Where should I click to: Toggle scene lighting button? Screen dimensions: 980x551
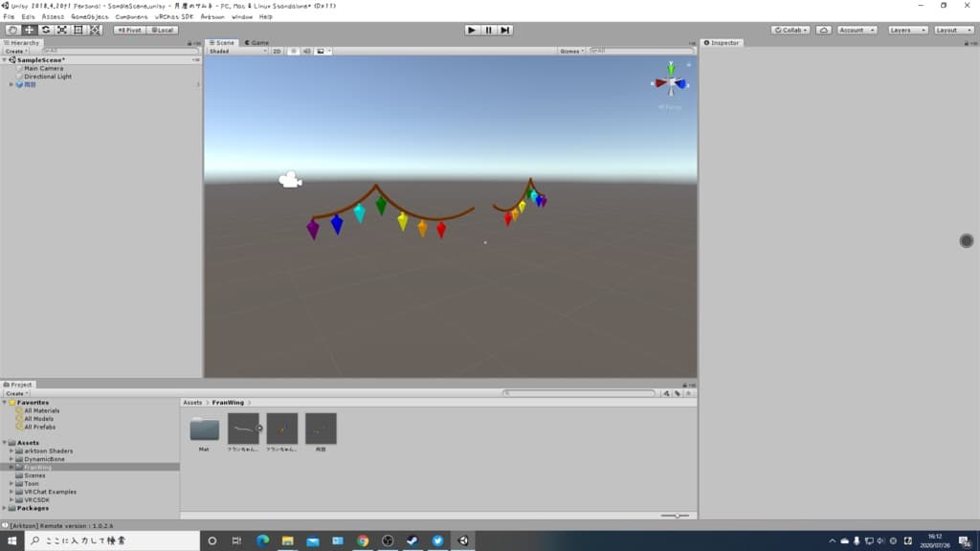coord(293,52)
